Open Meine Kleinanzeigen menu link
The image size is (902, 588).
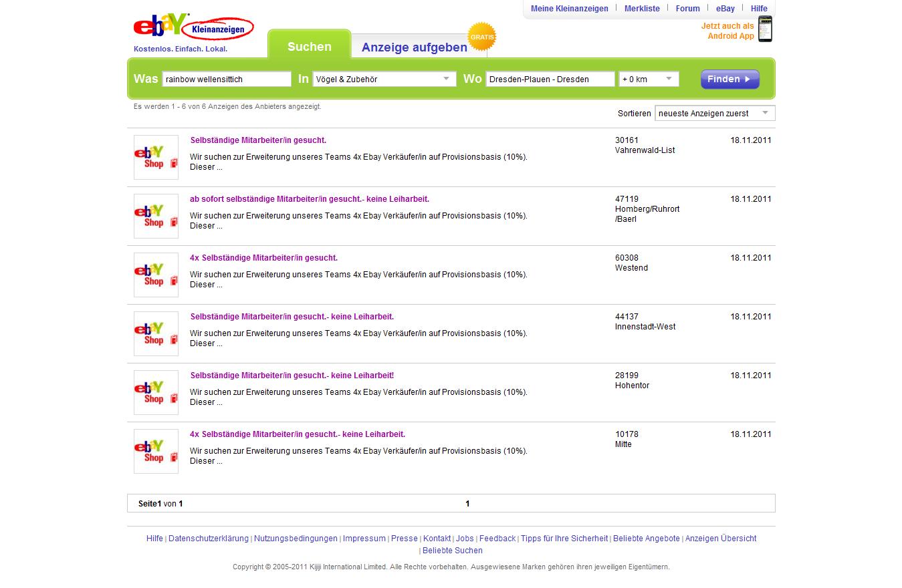570,9
